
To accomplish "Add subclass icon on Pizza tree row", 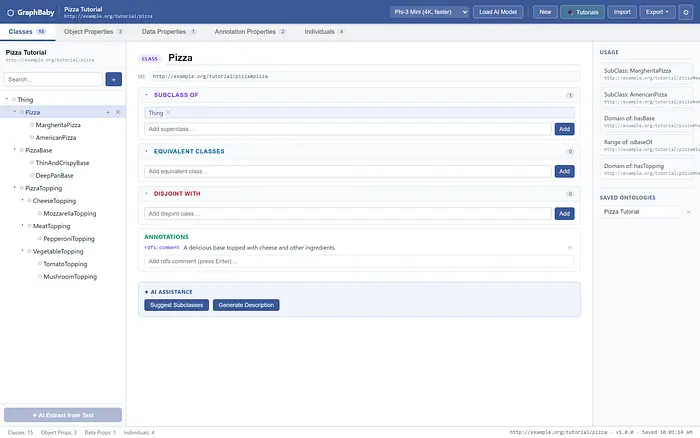I will coord(108,112).
